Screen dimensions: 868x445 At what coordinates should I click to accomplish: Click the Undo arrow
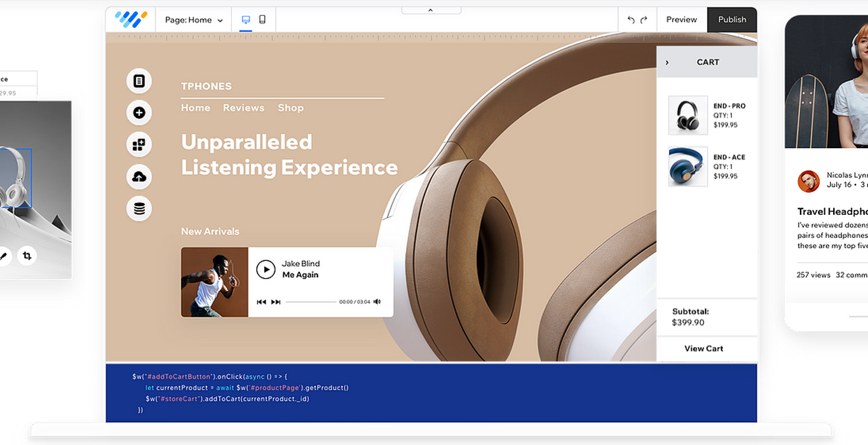631,20
